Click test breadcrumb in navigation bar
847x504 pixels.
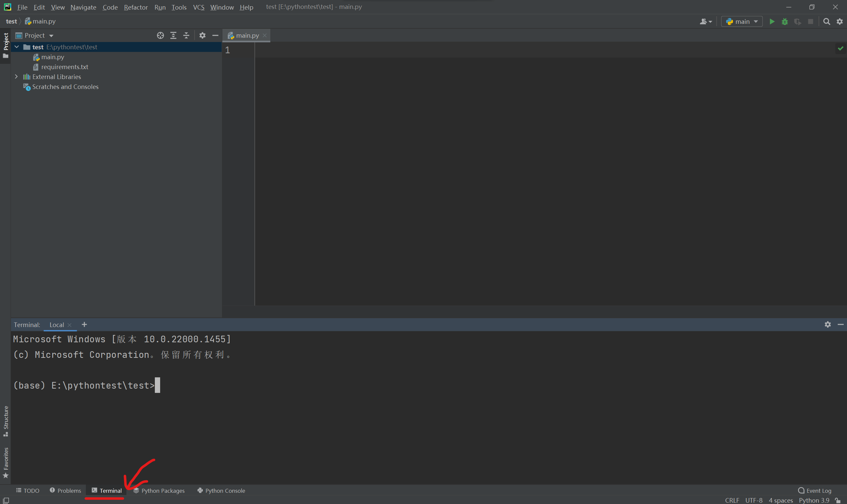pyautogui.click(x=11, y=21)
